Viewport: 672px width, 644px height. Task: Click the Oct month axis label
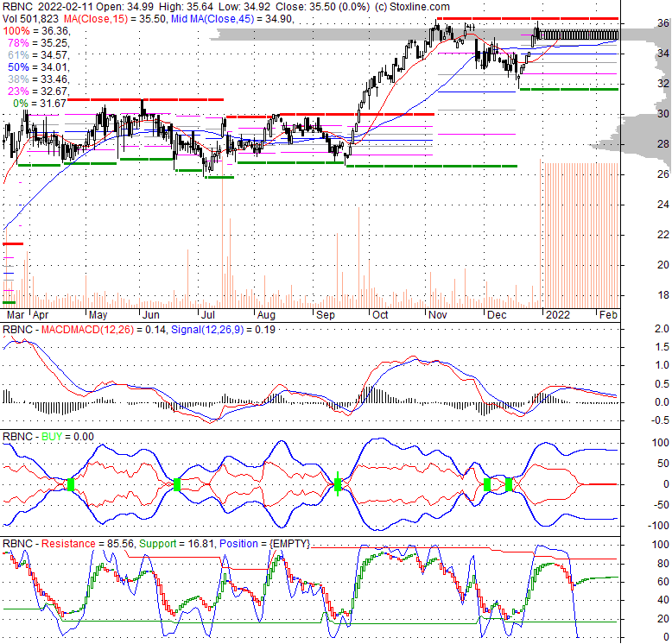(380, 315)
